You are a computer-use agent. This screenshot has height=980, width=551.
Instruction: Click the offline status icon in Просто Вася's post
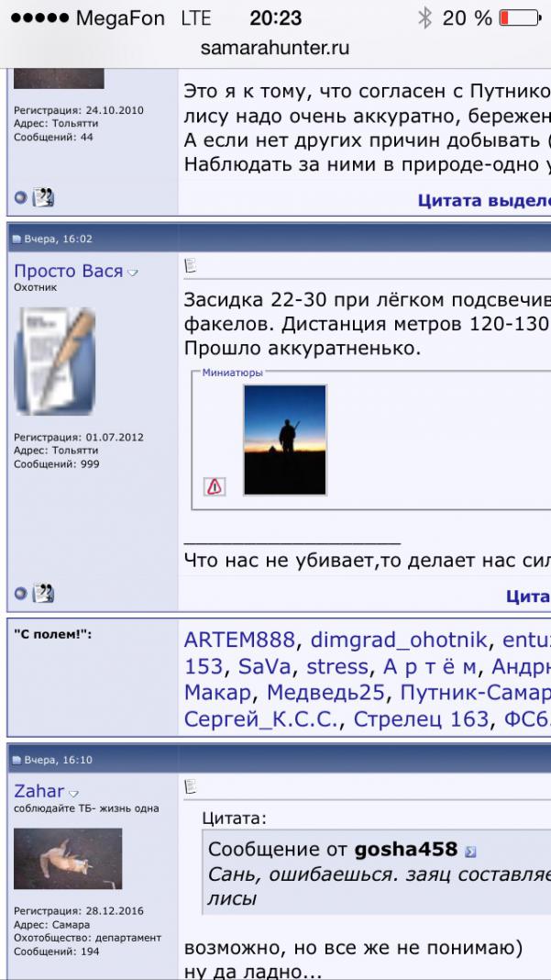(20, 595)
